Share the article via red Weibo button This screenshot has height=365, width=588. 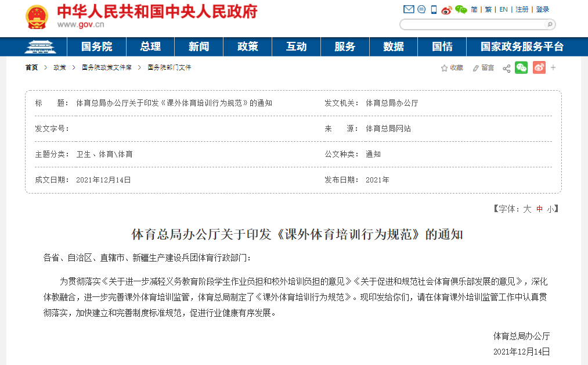539,67
